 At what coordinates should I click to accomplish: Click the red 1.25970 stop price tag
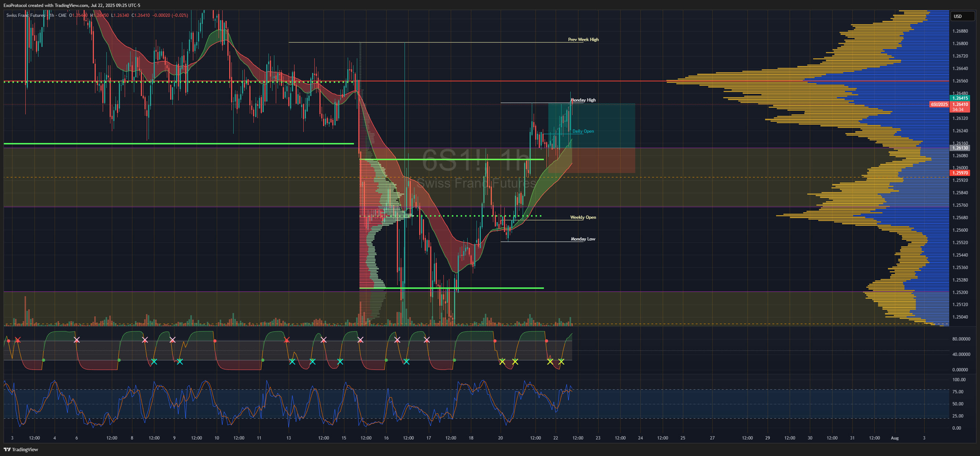coord(960,173)
